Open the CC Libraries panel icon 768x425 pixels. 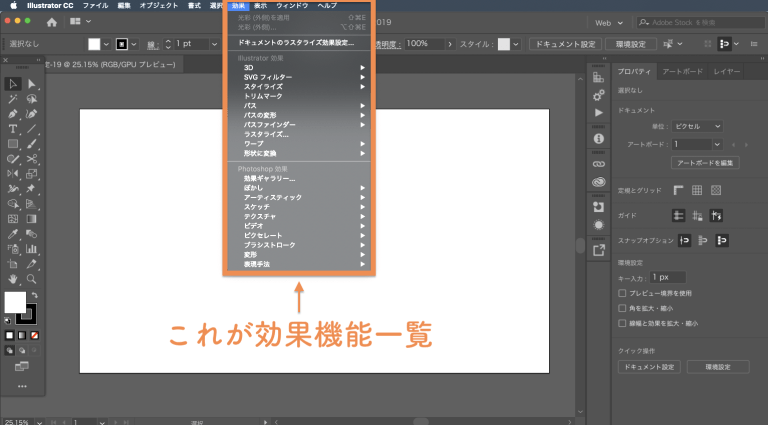[x=599, y=182]
